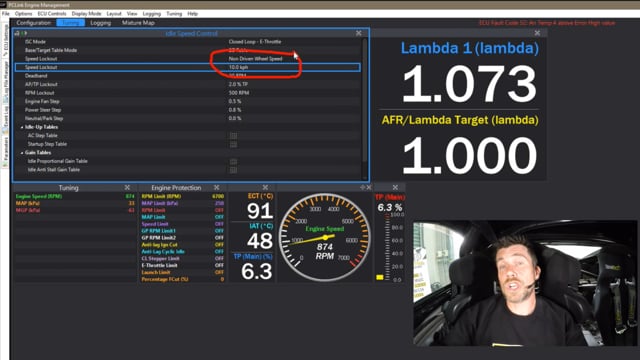Select the Base/Target Table Mode row
This screenshot has height=360, width=640.
click(188, 50)
